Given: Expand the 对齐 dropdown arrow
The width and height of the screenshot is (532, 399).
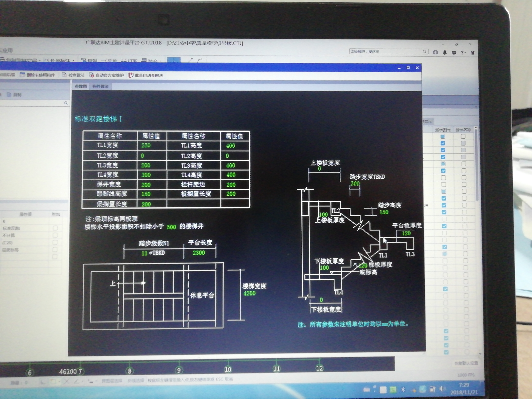Looking at the screenshot, I should point(160,61).
